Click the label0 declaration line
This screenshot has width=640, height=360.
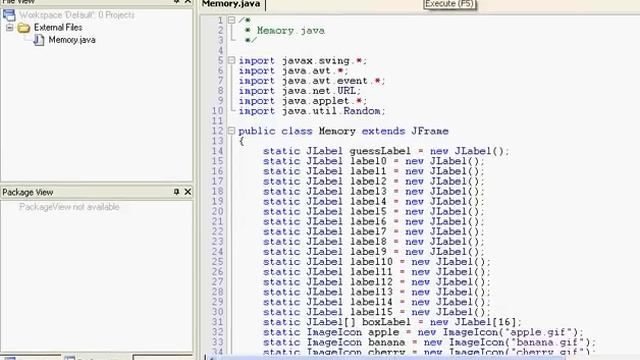pos(373,161)
